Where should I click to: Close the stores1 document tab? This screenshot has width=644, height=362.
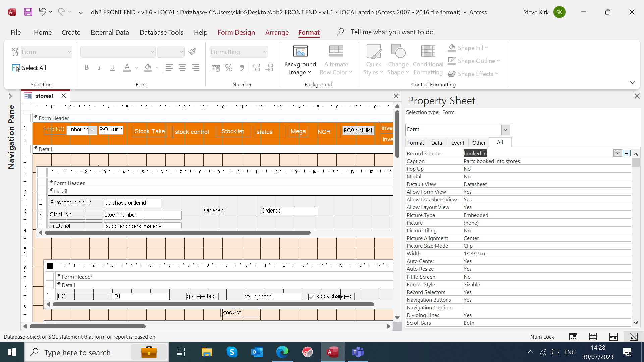pos(64,96)
